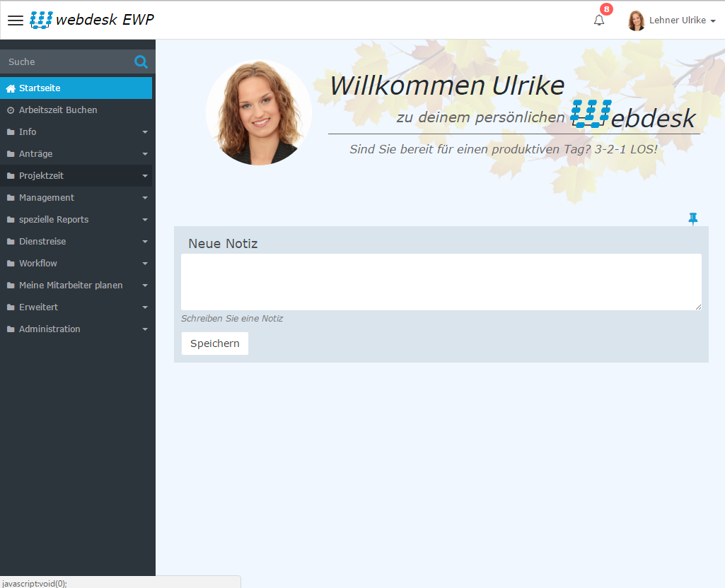Expand the Info menu arrow
The width and height of the screenshot is (725, 588).
[x=144, y=132]
